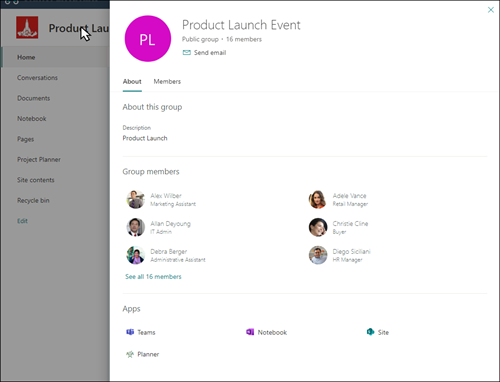Open the Notebook app link
Image resolution: width=500 pixels, height=382 pixels.
[x=272, y=332]
